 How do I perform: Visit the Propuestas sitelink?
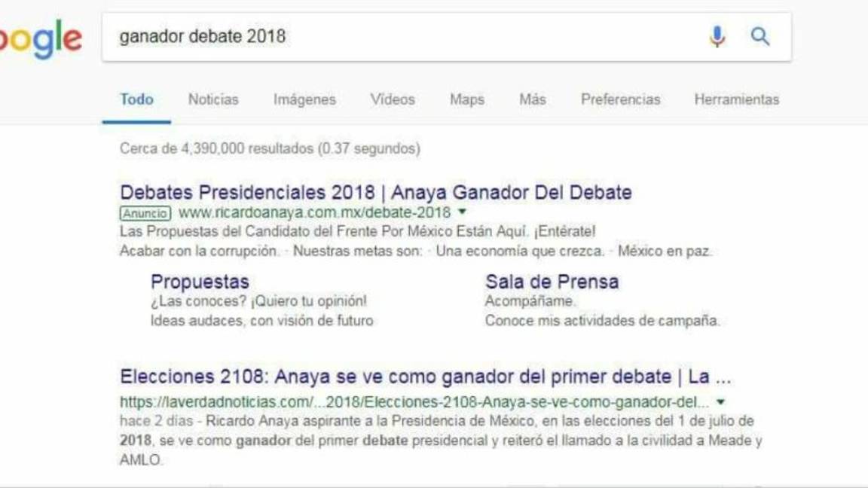198,282
